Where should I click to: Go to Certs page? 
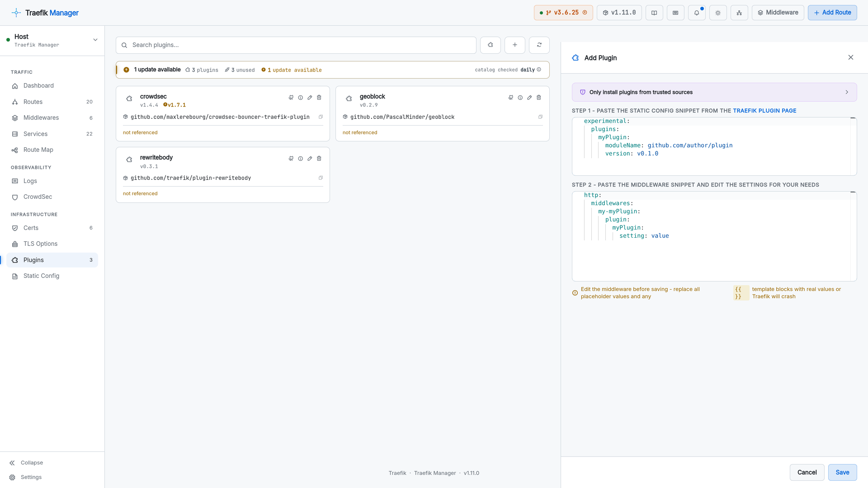pos(52,228)
